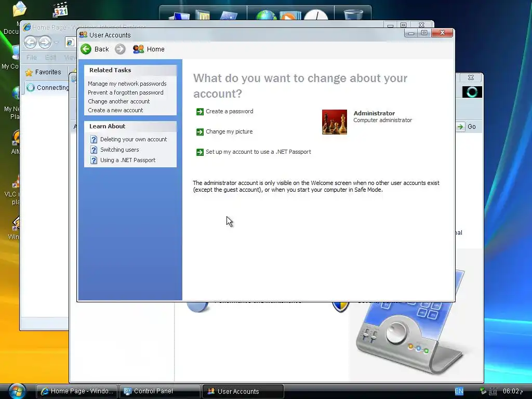532x399 pixels.
Task: Click User Accounts taskbar button
Action: pos(243,391)
